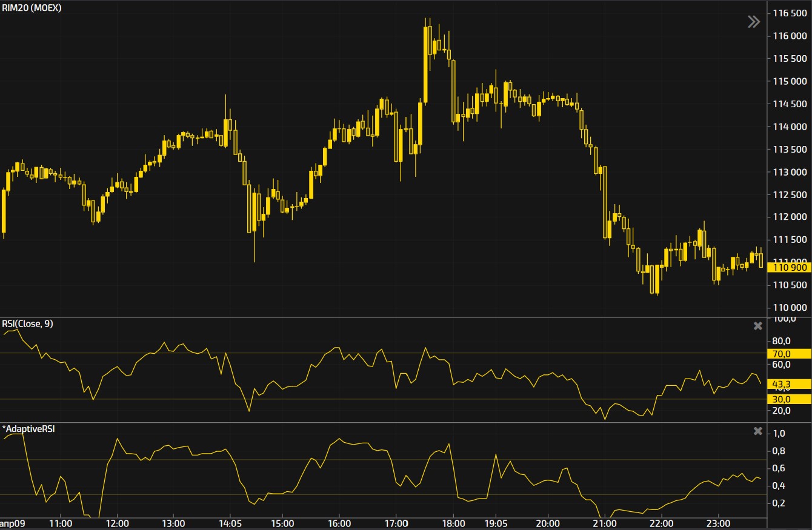The width and height of the screenshot is (812, 530).
Task: Click the double chevron icon at top right
Action: tap(753, 22)
